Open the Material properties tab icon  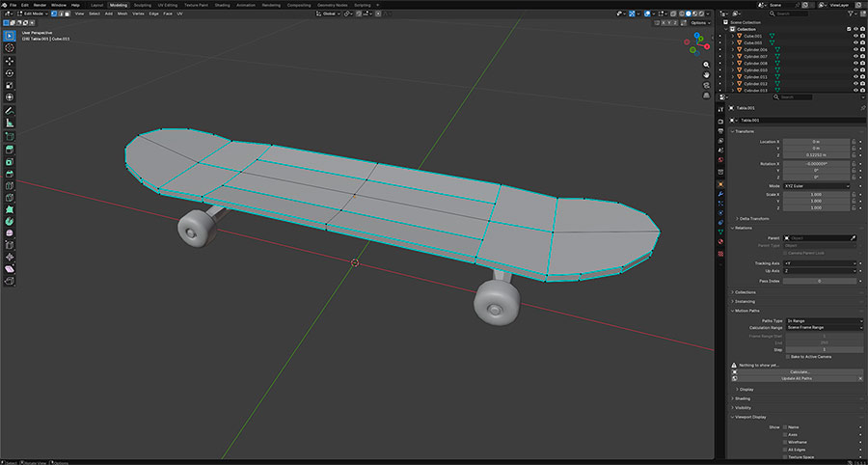click(x=720, y=241)
